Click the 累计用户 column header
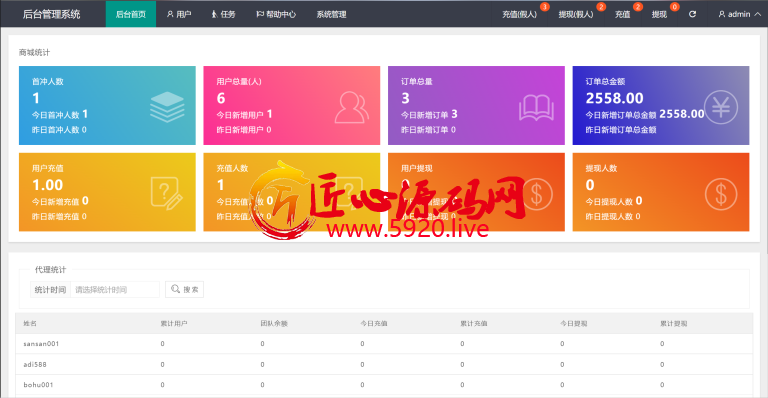The width and height of the screenshot is (768, 398). click(x=174, y=324)
